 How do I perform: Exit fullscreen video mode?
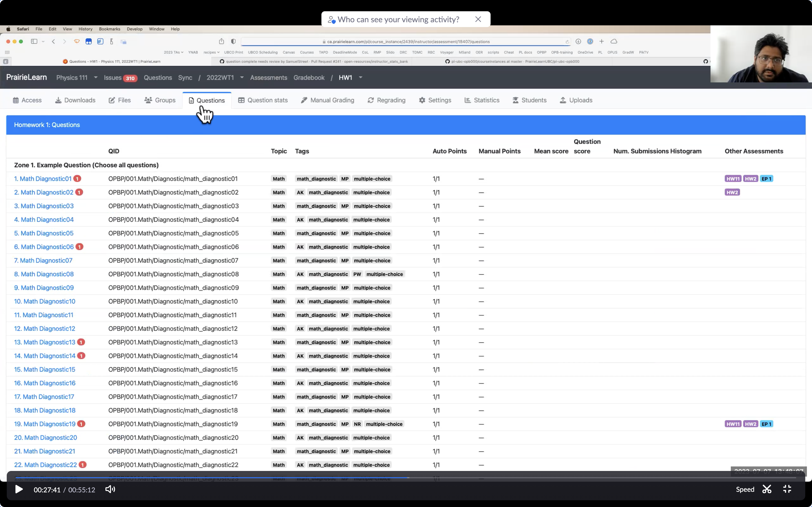click(787, 489)
